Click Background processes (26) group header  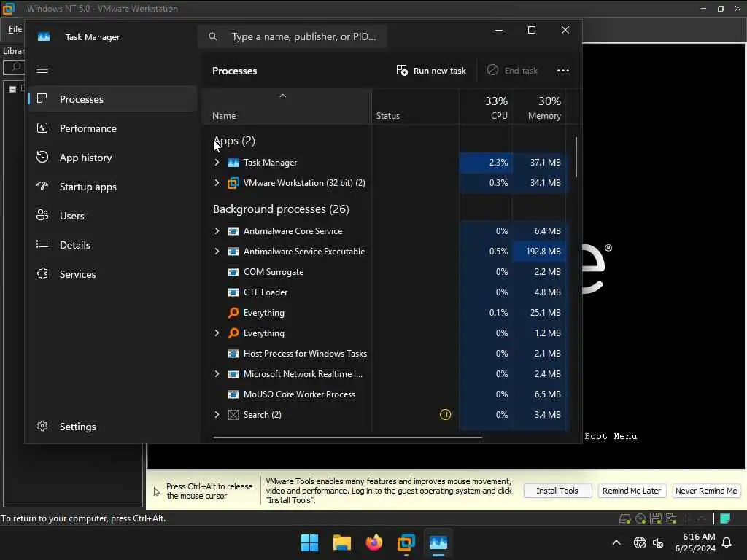pyautogui.click(x=281, y=209)
